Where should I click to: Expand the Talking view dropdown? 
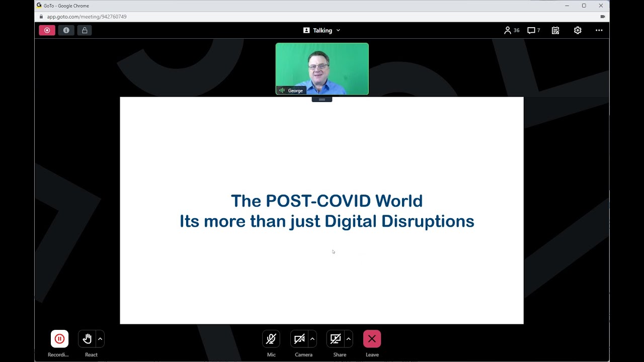[322, 30]
